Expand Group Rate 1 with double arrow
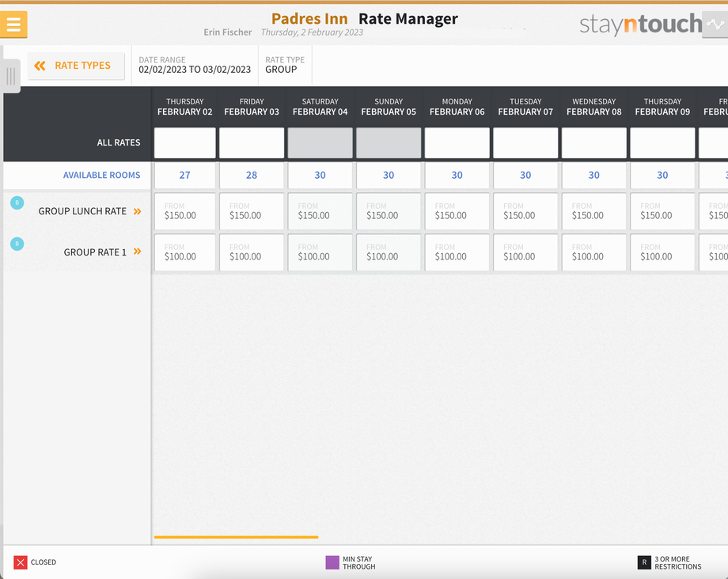The height and width of the screenshot is (579, 728). 138,252
